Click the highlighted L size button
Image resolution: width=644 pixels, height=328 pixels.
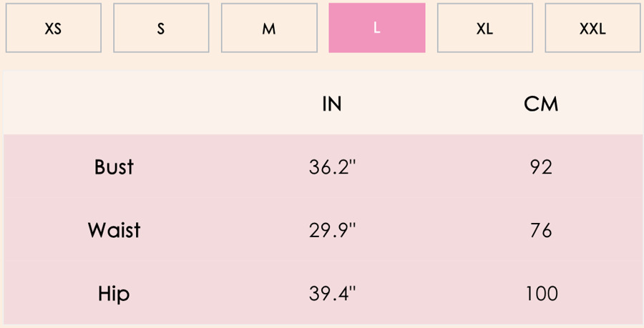click(x=377, y=28)
